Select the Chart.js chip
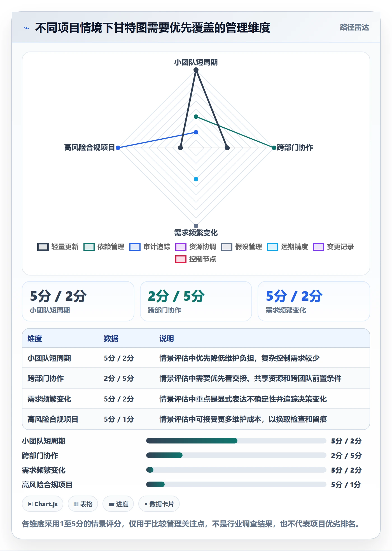This screenshot has width=392, height=551. pyautogui.click(x=43, y=504)
